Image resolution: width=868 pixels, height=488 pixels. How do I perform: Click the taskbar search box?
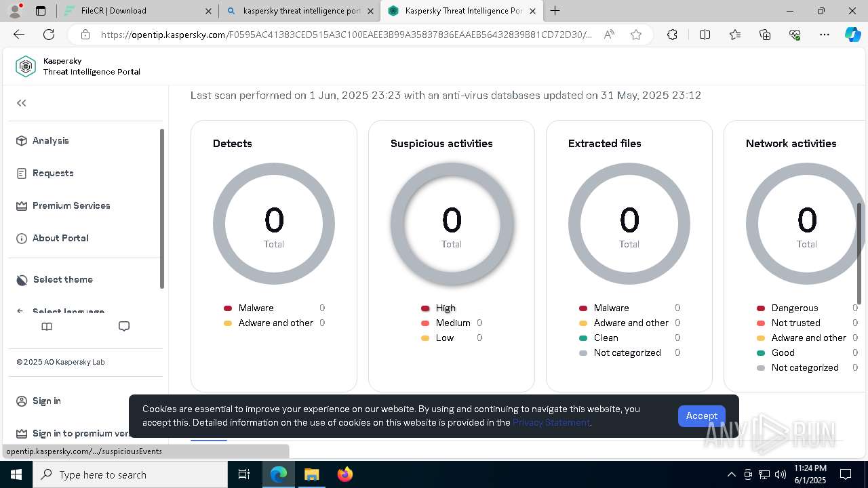(x=130, y=474)
